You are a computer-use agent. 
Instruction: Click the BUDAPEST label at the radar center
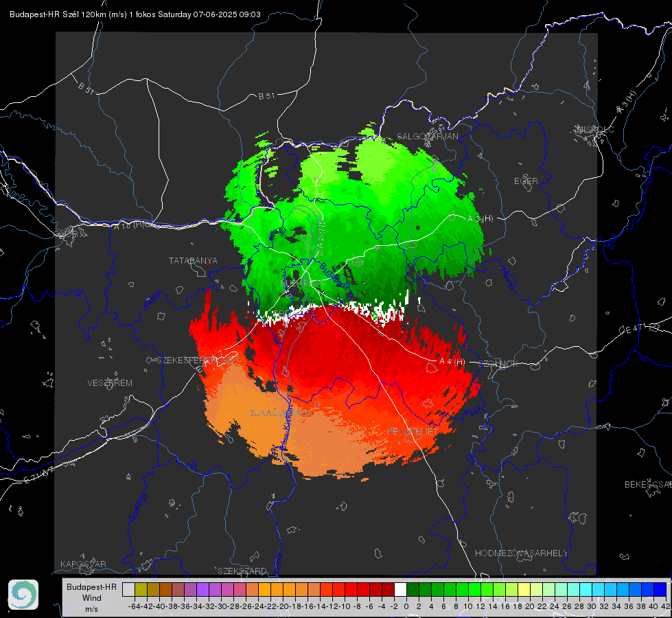[302, 284]
